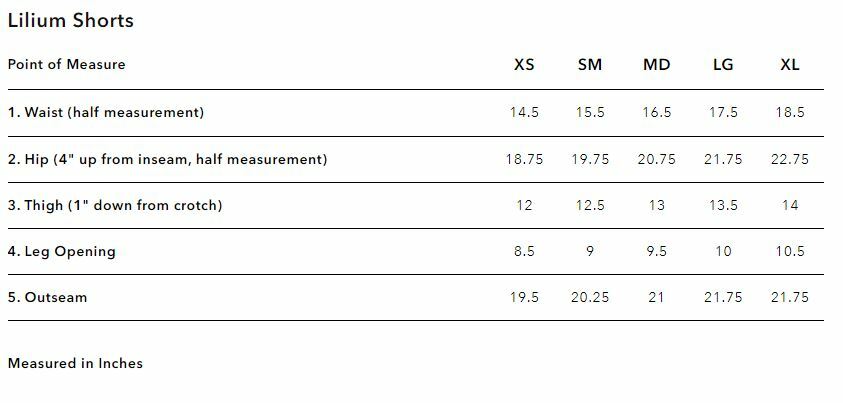This screenshot has width=843, height=403.
Task: Select the XL size column header
Action: (789, 65)
